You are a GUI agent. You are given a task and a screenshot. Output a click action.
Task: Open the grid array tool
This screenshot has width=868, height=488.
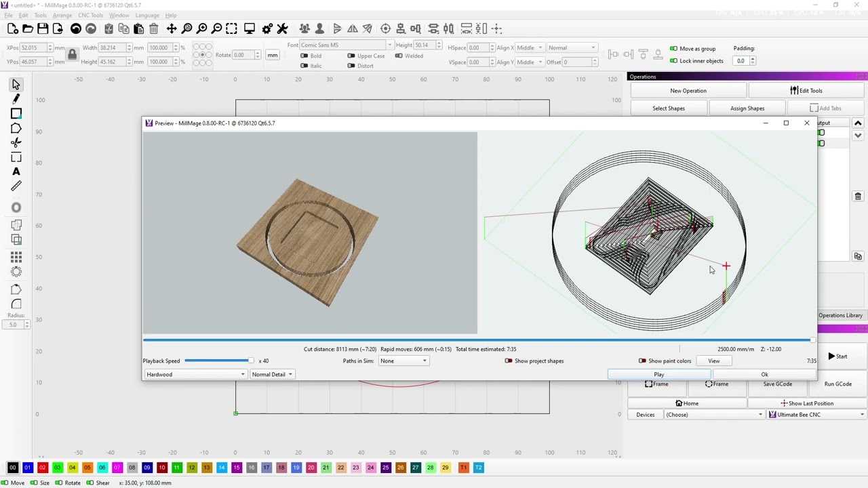16,257
